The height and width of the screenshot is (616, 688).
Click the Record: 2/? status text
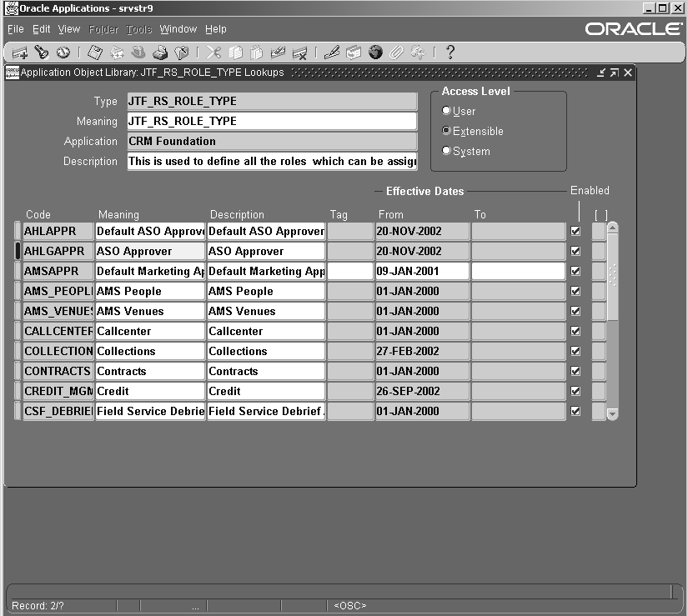click(38, 605)
